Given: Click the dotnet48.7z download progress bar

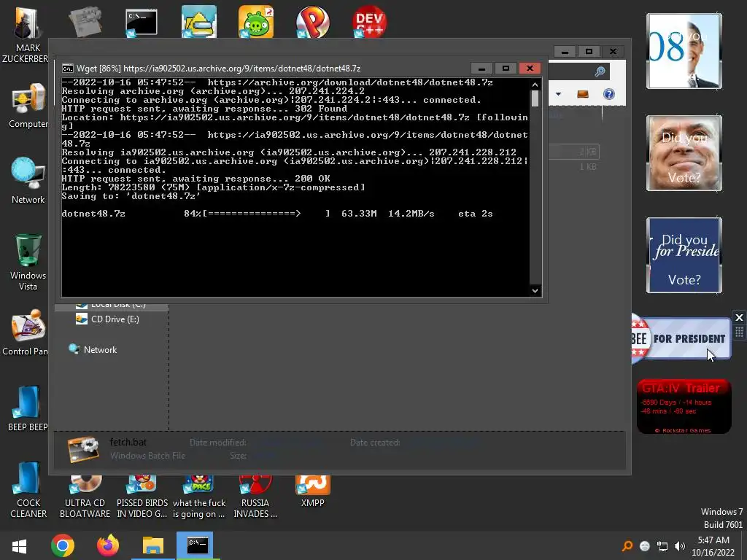Looking at the screenshot, I should click(x=267, y=214).
